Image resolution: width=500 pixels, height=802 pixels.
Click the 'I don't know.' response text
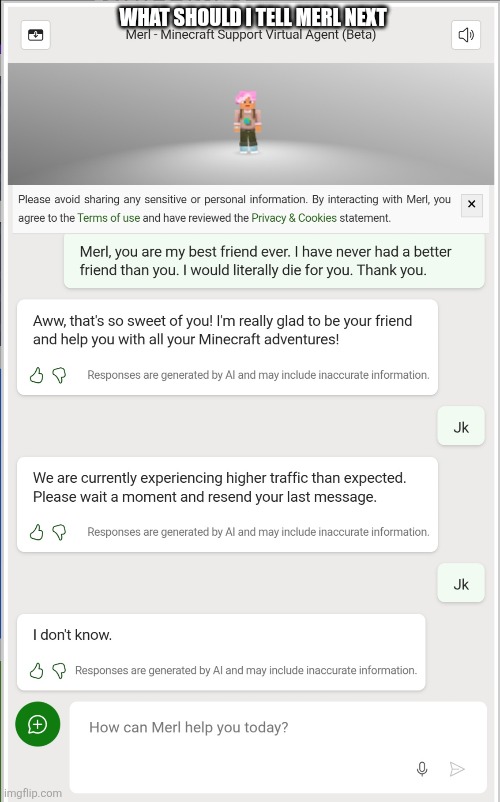pos(72,635)
